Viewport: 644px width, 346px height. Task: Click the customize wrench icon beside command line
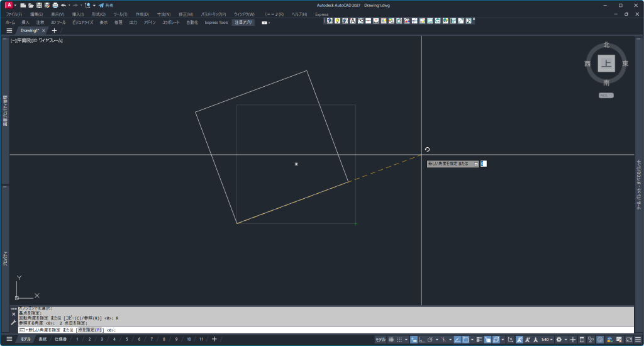[x=14, y=322]
